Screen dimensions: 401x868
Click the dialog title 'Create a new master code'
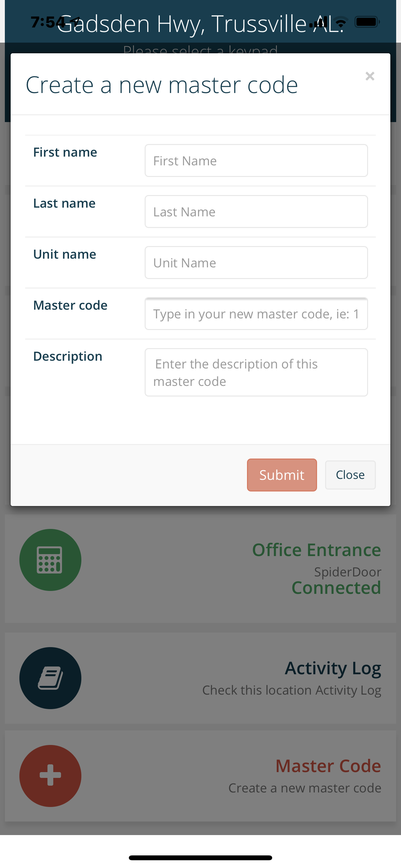coord(162,85)
